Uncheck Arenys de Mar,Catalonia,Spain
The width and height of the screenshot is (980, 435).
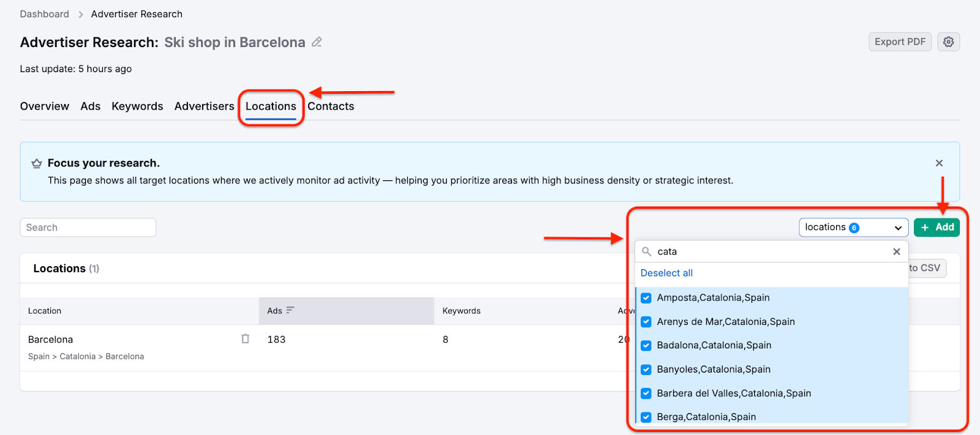(646, 322)
